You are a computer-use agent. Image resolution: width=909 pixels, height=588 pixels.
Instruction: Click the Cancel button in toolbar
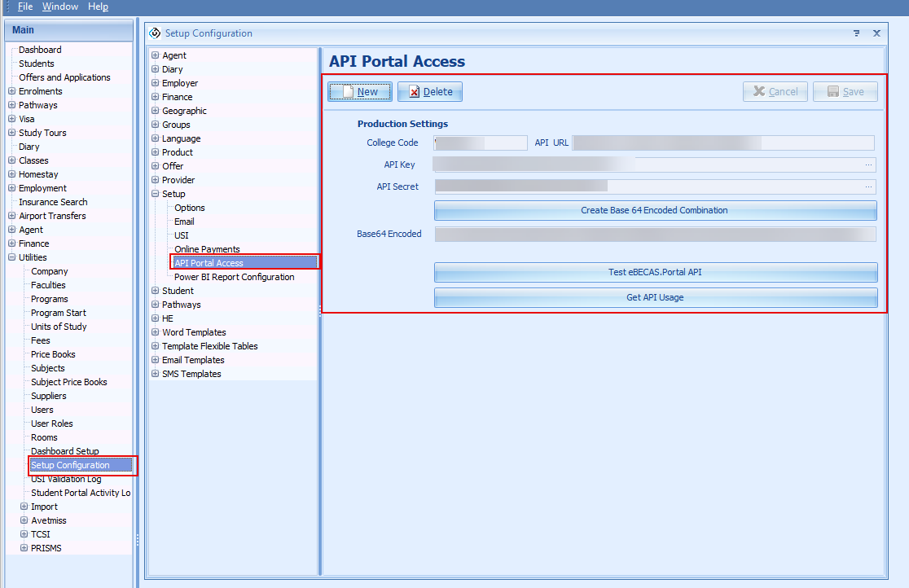point(775,92)
